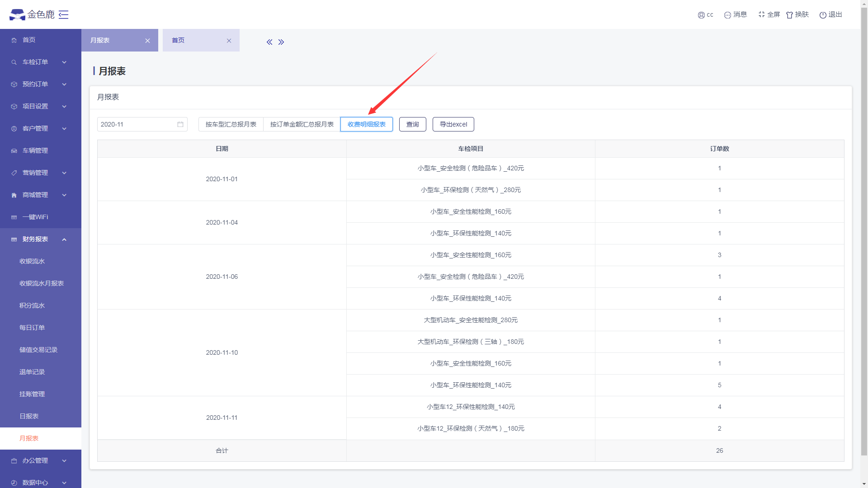Expand the 预约订单 menu chevron
This screenshot has width=868, height=488.
click(64, 84)
